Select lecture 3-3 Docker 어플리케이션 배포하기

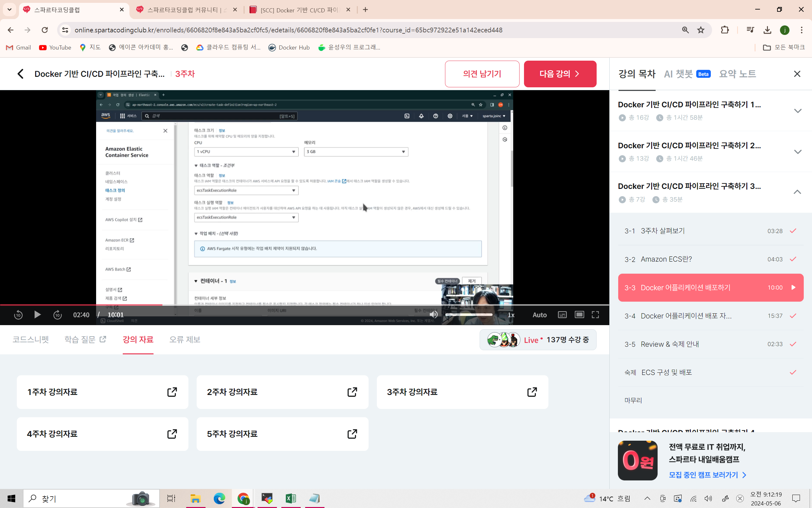coord(711,288)
